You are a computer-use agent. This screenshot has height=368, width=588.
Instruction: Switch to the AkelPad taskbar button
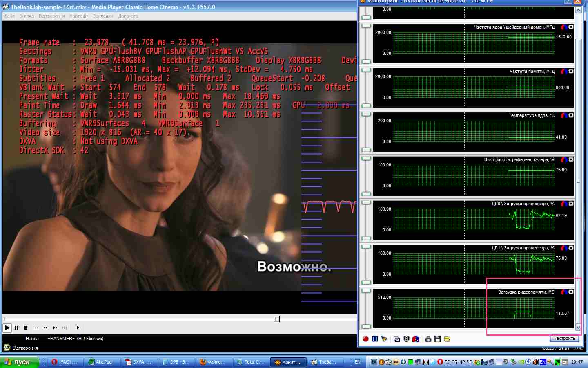[102, 362]
